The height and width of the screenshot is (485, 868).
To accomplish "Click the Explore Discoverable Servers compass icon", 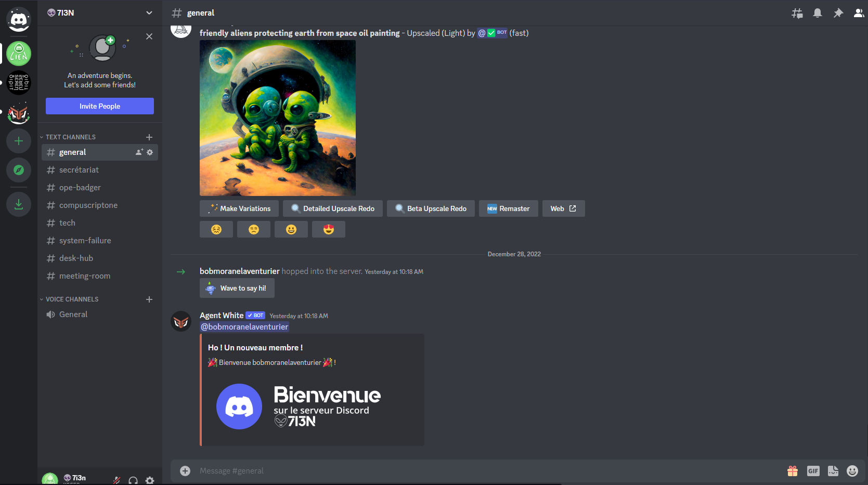I will 19,170.
